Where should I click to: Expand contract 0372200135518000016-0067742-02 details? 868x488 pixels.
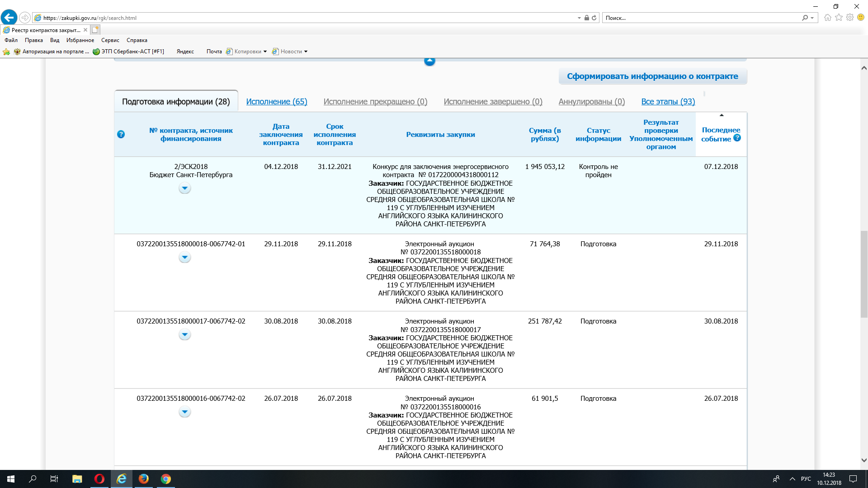coord(184,412)
